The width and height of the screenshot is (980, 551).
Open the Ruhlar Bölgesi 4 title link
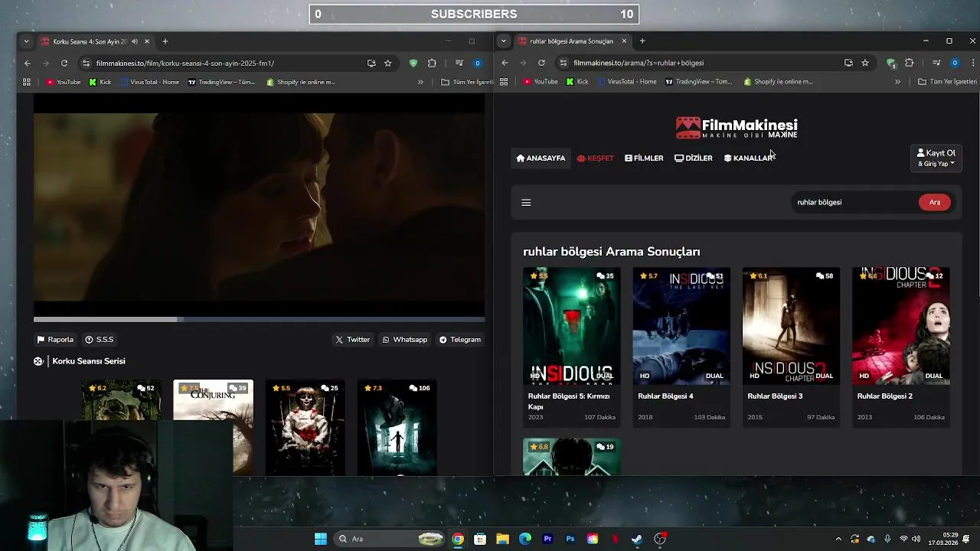click(665, 396)
